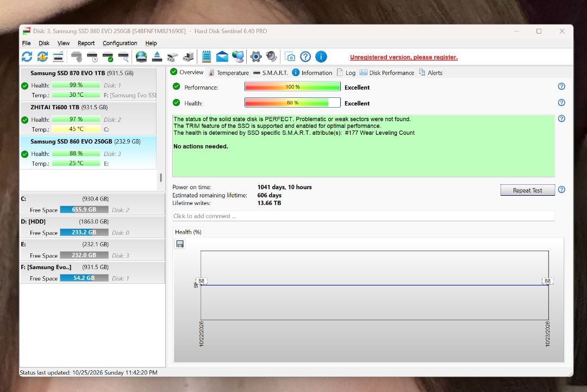The width and height of the screenshot is (587, 392).
Task: Open the Disk menu
Action: click(x=44, y=43)
